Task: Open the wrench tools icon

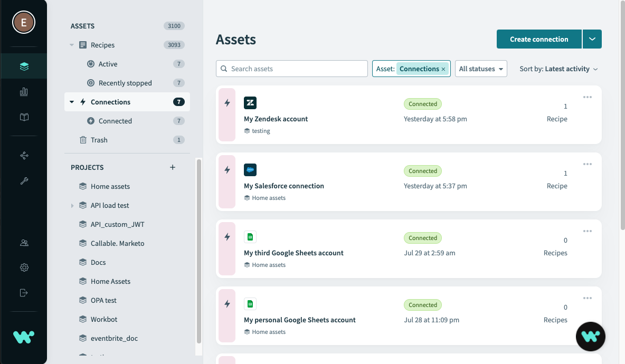Action: 24,181
